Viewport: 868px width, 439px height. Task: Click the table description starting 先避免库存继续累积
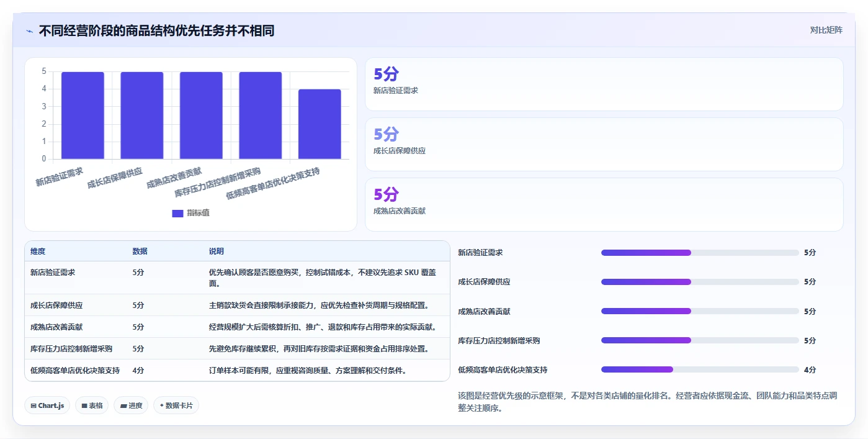coord(319,349)
